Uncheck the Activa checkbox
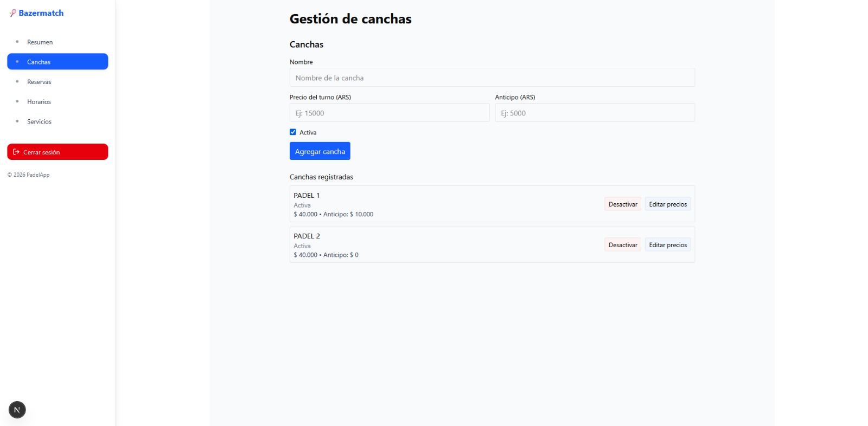The image size is (868, 426). pyautogui.click(x=293, y=132)
